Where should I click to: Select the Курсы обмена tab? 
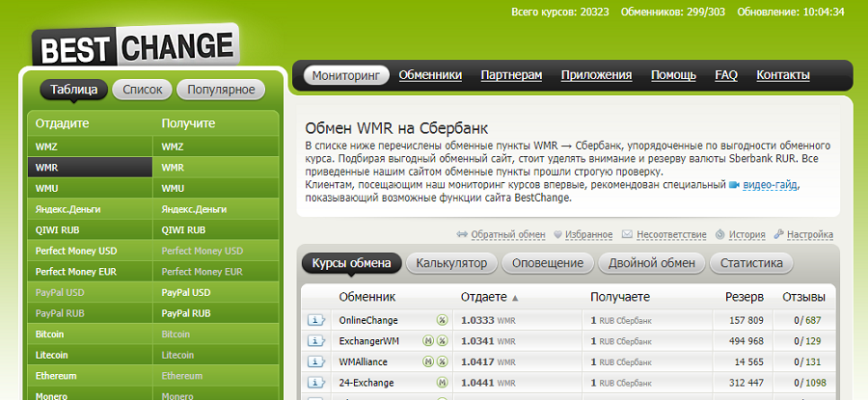click(351, 263)
